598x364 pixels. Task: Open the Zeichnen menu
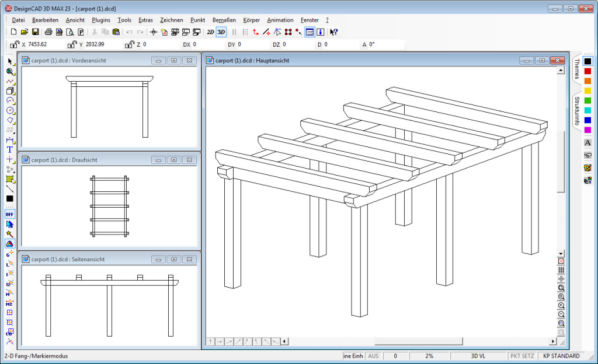171,20
